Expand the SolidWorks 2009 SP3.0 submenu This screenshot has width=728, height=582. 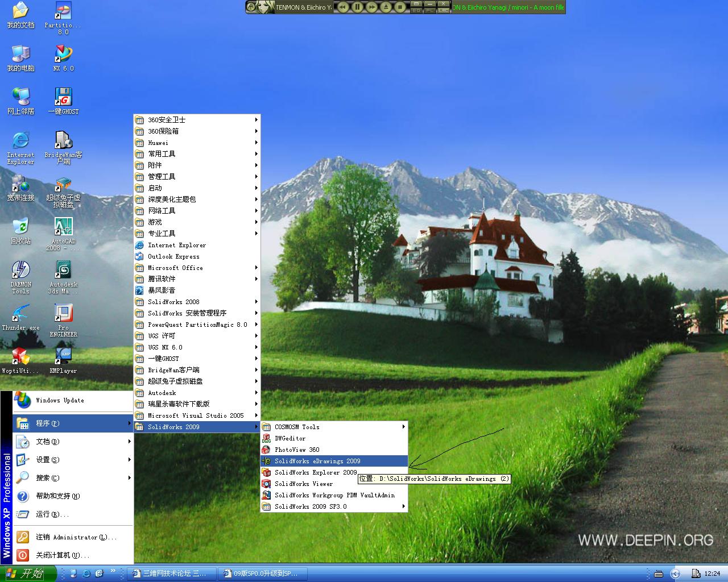click(334, 506)
